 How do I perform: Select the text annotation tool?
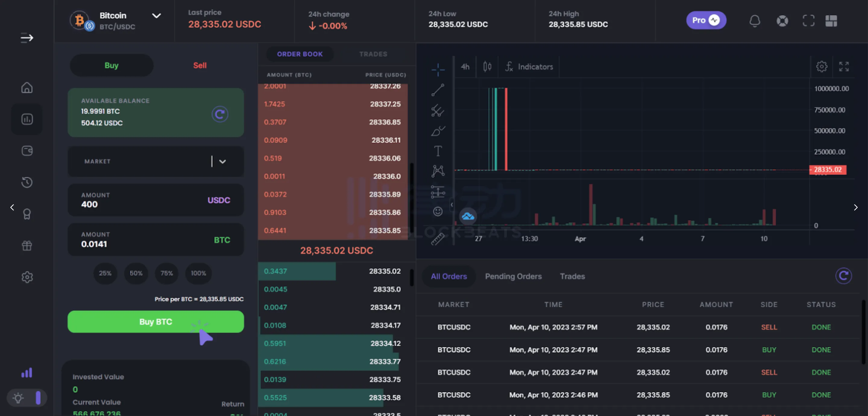[x=438, y=151]
